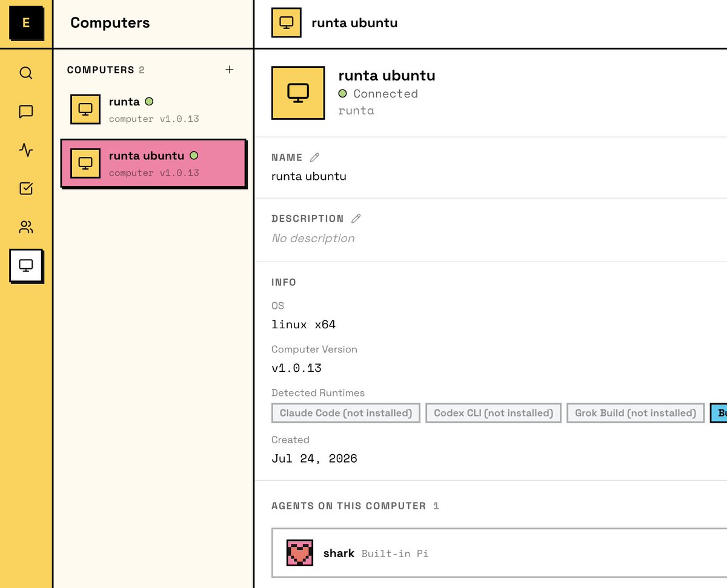The image size is (727, 588).
Task: Open the tasks checkbox sidebar icon
Action: (25, 188)
